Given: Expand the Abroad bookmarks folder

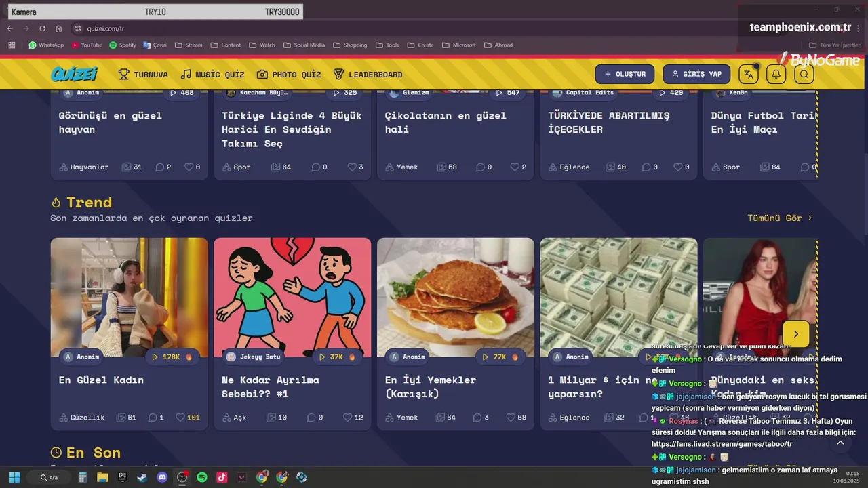Looking at the screenshot, I should click(x=498, y=45).
